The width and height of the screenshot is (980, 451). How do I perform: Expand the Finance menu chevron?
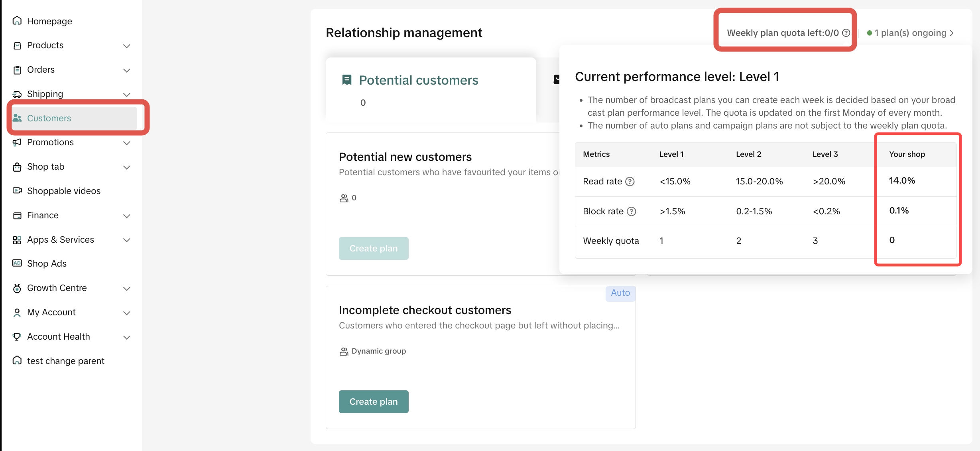tap(127, 216)
